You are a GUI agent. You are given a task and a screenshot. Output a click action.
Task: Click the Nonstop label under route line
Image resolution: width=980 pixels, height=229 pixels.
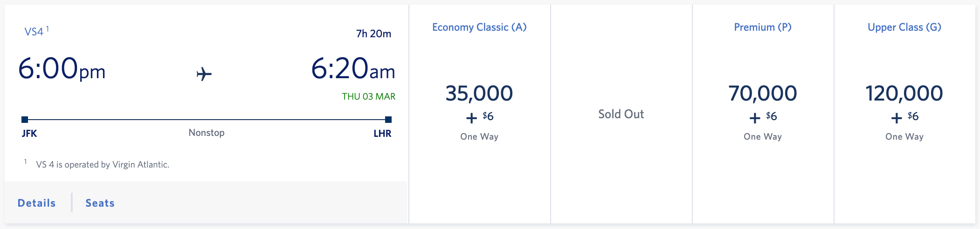[207, 133]
